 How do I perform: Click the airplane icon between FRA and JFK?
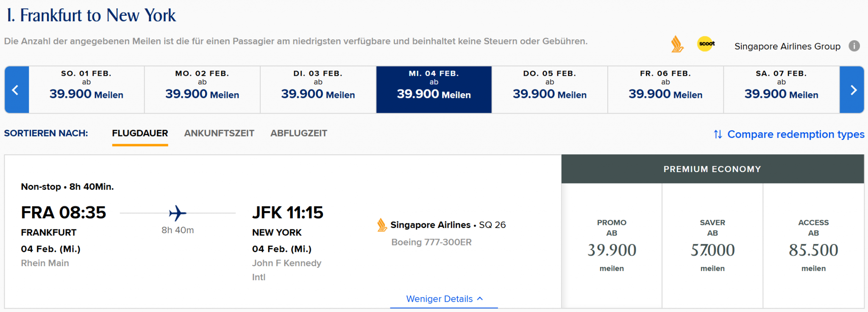178,213
